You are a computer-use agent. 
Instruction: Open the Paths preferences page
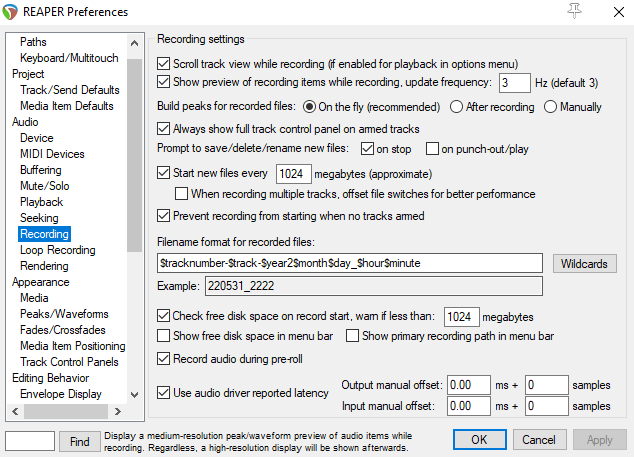click(33, 42)
